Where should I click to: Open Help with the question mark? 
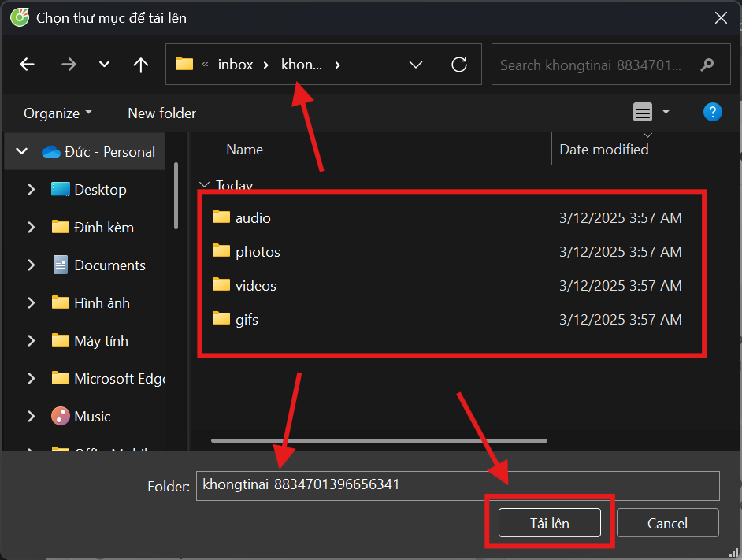click(x=712, y=112)
